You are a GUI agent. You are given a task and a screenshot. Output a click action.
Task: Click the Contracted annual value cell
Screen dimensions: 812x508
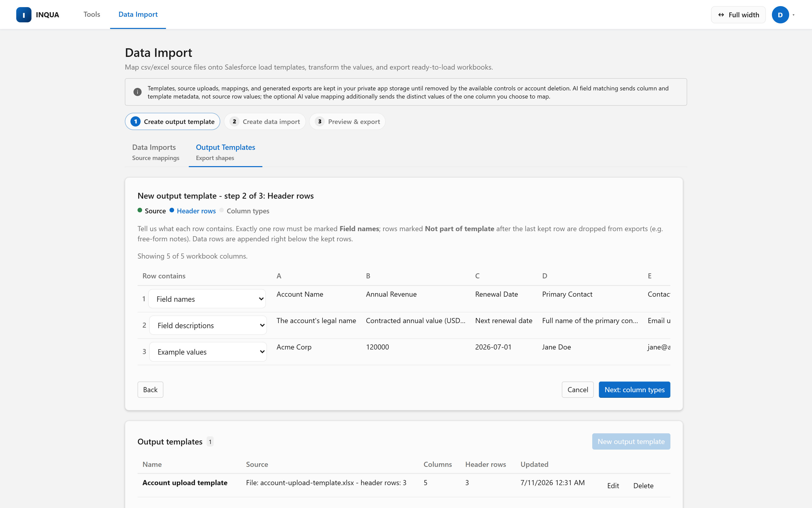(x=415, y=321)
